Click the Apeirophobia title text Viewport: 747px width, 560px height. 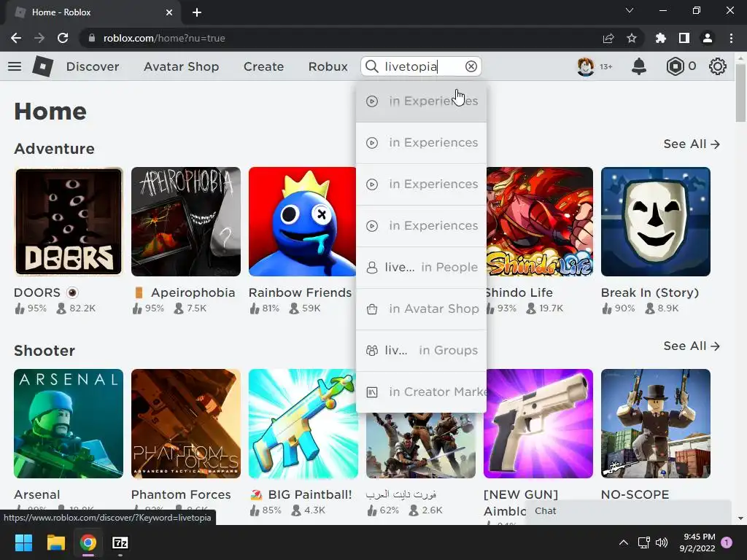click(x=193, y=292)
